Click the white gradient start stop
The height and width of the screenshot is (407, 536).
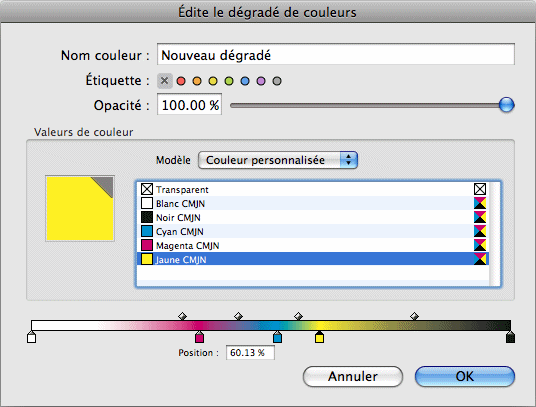pos(31,337)
